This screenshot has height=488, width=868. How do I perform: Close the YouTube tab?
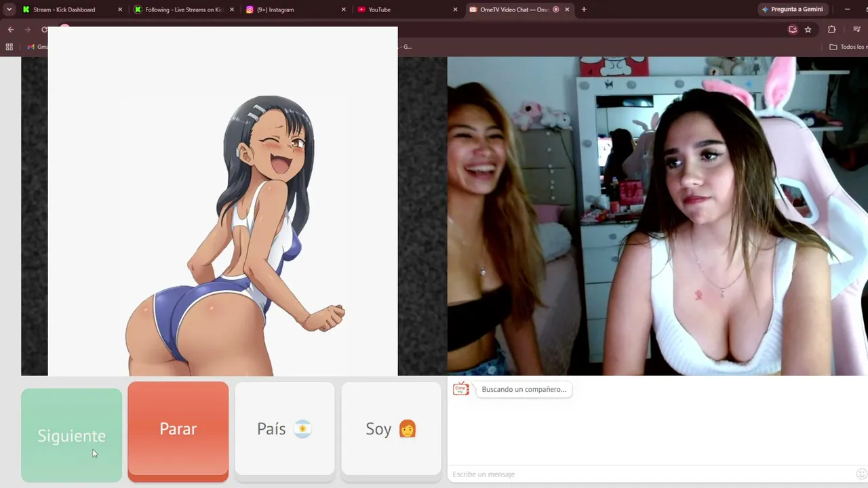[454, 9]
